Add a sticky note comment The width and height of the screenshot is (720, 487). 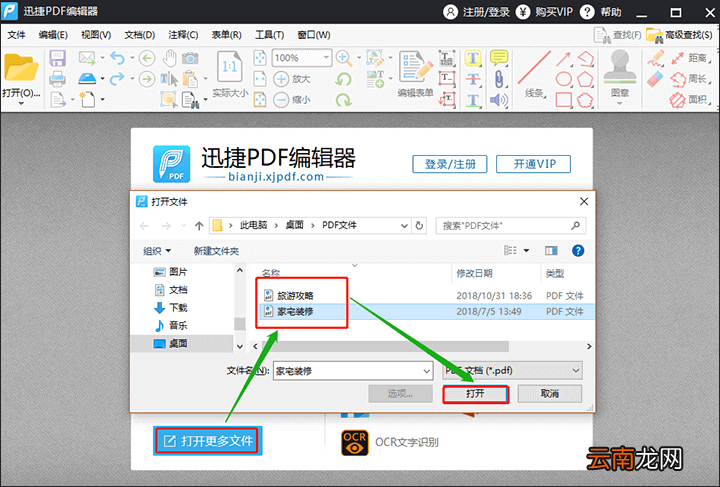tap(499, 58)
